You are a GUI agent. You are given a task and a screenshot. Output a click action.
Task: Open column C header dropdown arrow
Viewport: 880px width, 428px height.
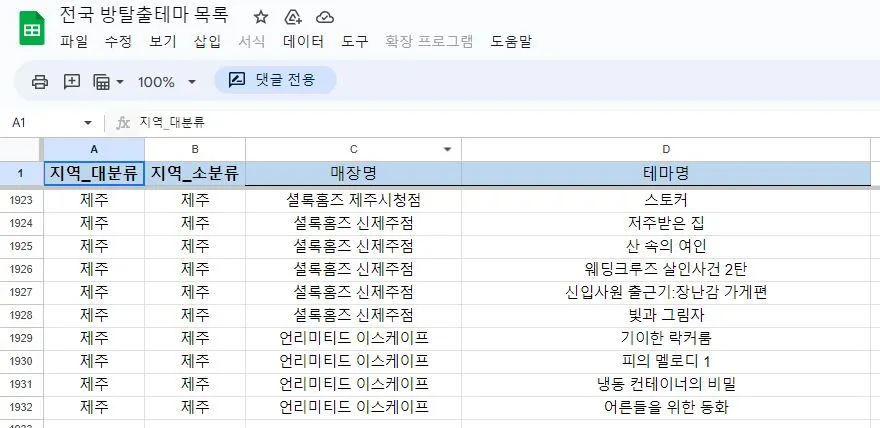(447, 149)
